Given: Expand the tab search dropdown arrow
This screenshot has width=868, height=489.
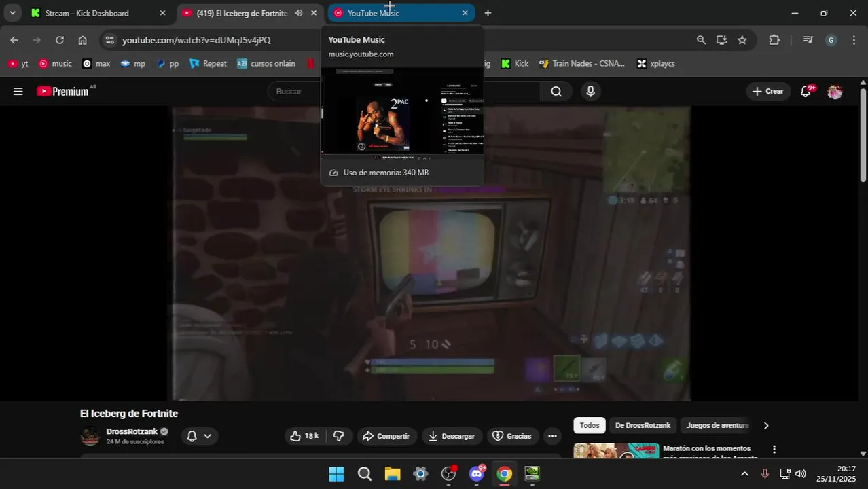Looking at the screenshot, I should point(12,13).
